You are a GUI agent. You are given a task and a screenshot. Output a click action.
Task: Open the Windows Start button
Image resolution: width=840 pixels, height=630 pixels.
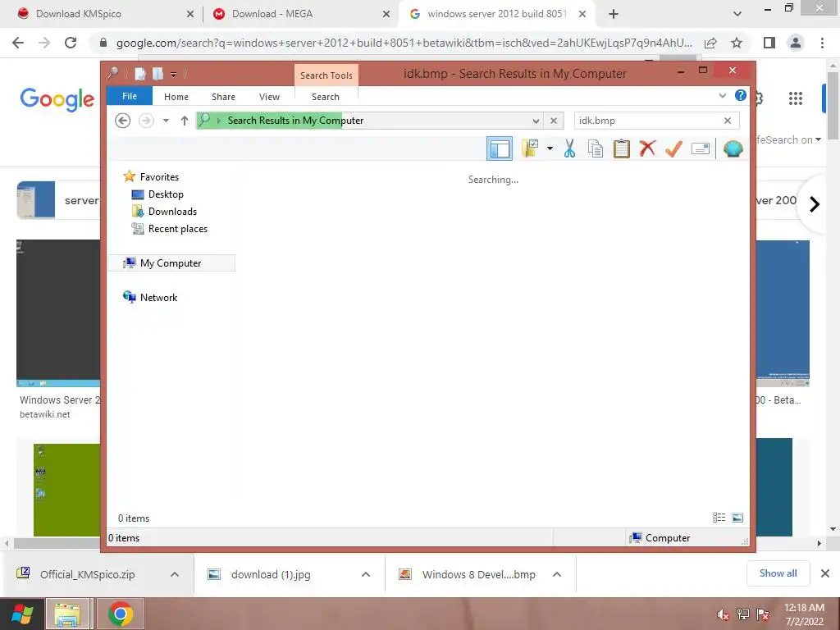point(22,614)
